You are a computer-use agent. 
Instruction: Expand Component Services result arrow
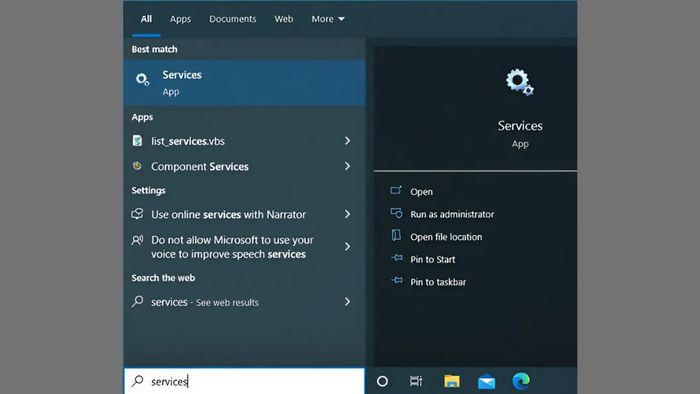(x=347, y=166)
